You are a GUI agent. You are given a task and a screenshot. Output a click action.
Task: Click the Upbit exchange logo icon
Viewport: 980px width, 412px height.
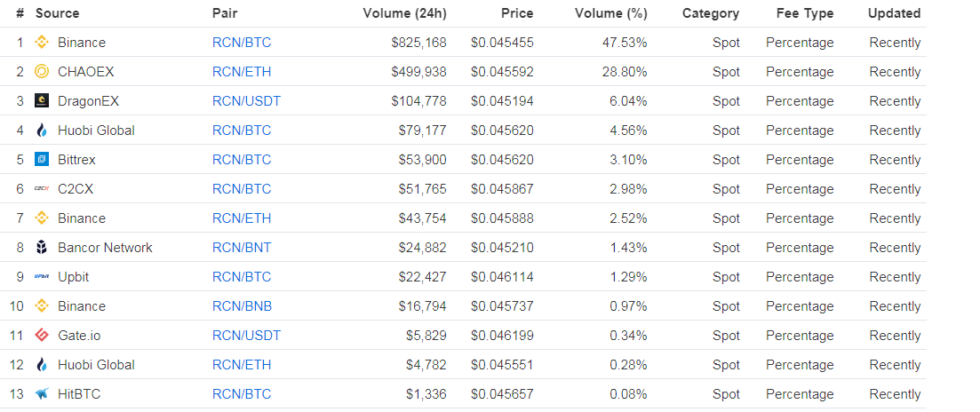click(x=41, y=277)
